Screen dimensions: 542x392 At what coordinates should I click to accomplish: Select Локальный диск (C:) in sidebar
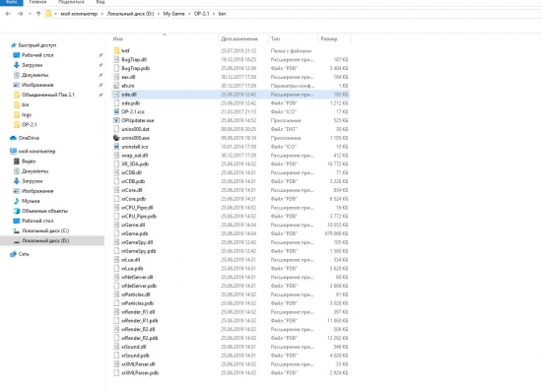[45, 230]
